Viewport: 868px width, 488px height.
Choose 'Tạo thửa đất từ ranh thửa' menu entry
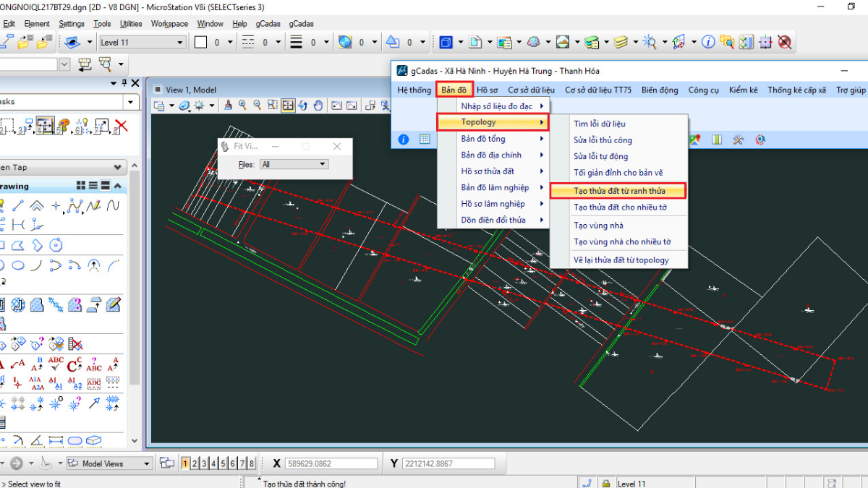click(618, 191)
